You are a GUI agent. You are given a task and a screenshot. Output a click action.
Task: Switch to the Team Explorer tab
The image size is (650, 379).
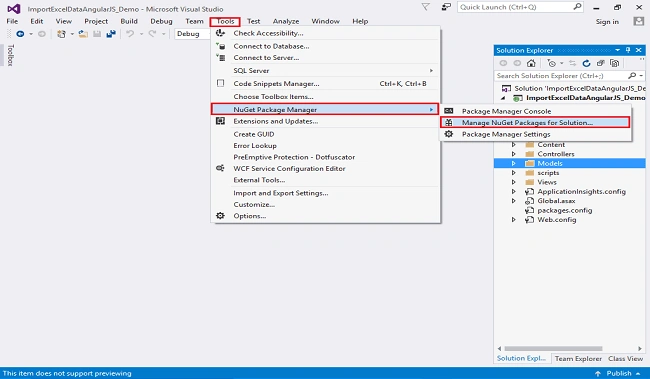pyautogui.click(x=578, y=358)
